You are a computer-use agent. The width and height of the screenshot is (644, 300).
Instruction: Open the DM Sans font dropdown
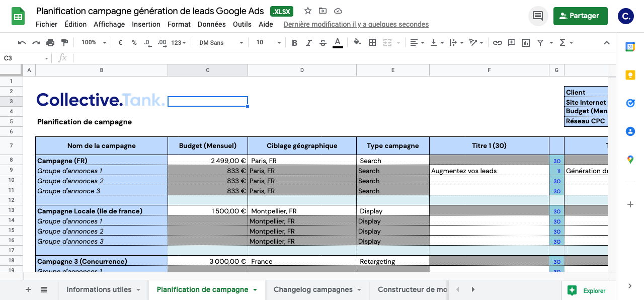pos(220,43)
